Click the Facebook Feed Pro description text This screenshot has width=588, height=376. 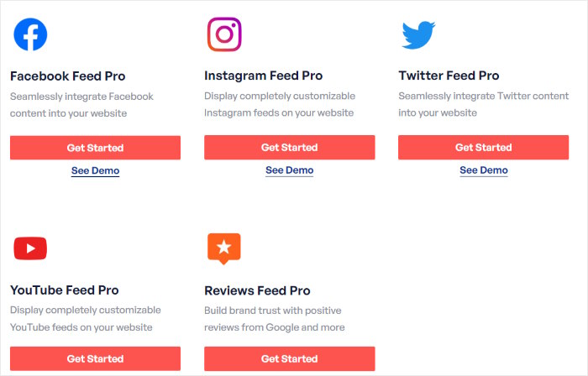pyautogui.click(x=81, y=104)
